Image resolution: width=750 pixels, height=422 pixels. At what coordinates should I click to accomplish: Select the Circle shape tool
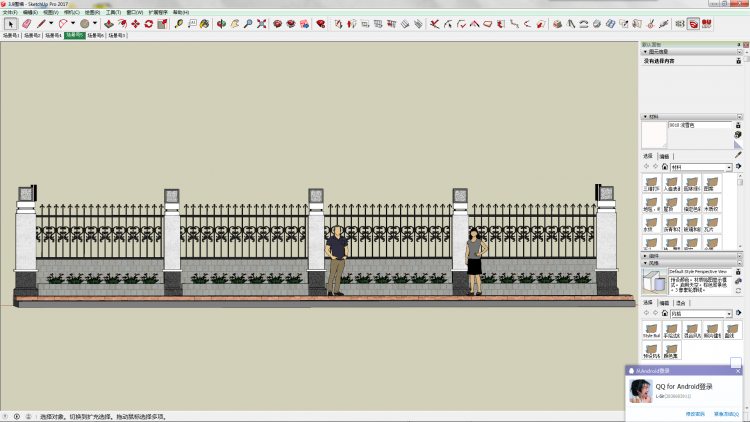pyautogui.click(x=85, y=23)
